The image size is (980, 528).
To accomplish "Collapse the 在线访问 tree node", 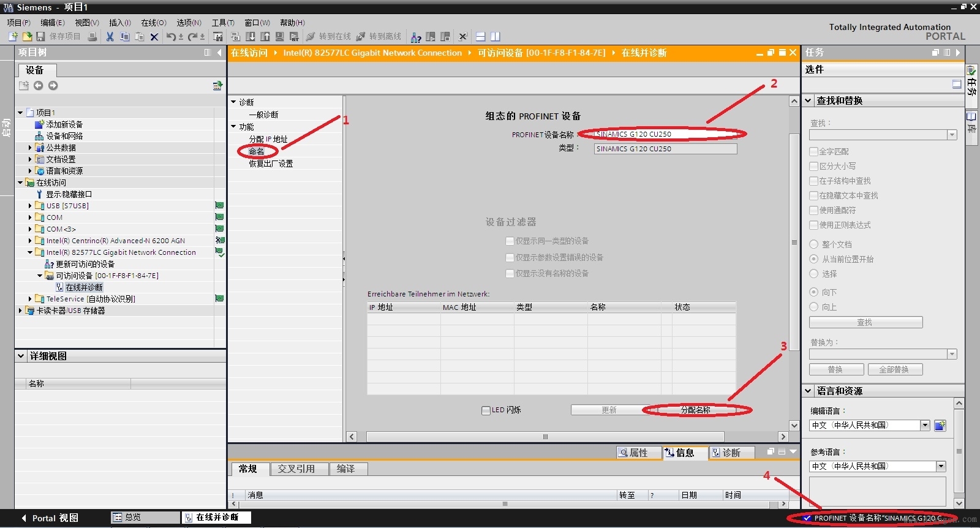I will coord(20,183).
